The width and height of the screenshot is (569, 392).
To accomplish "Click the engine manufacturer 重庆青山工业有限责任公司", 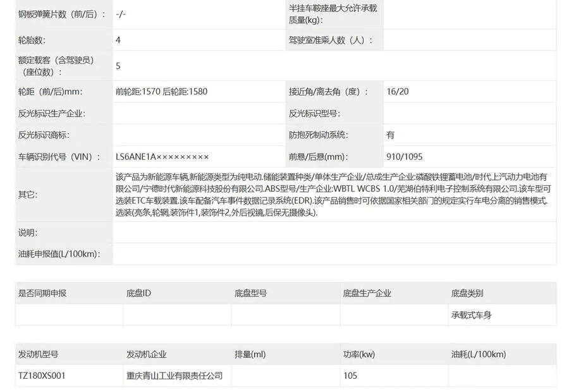I will 174,376.
